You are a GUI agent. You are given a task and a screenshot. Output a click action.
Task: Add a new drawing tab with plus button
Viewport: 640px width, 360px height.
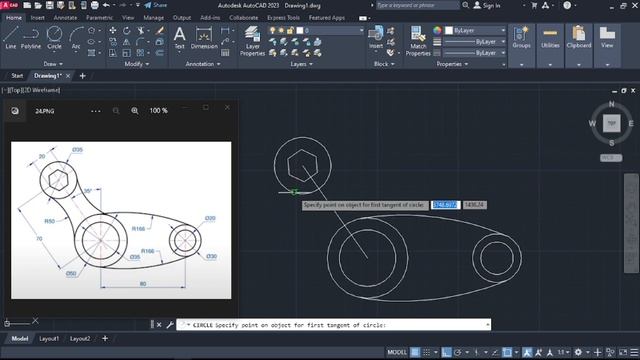[82, 76]
